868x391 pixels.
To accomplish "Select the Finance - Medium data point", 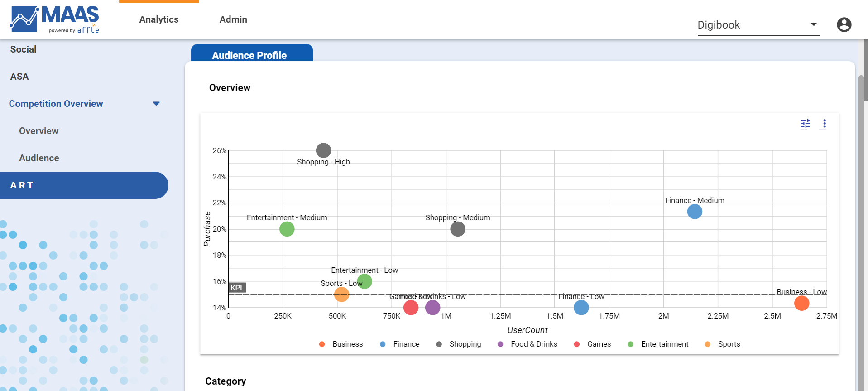I will click(695, 212).
